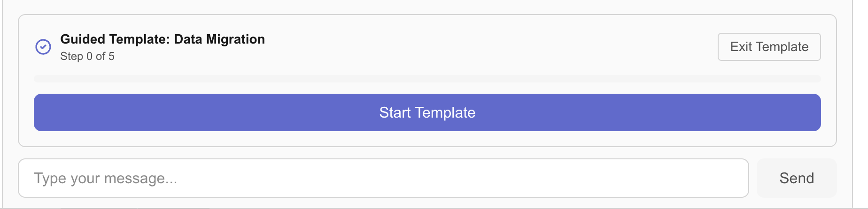Click the step progress indicator track
The height and width of the screenshot is (209, 868).
(x=427, y=79)
